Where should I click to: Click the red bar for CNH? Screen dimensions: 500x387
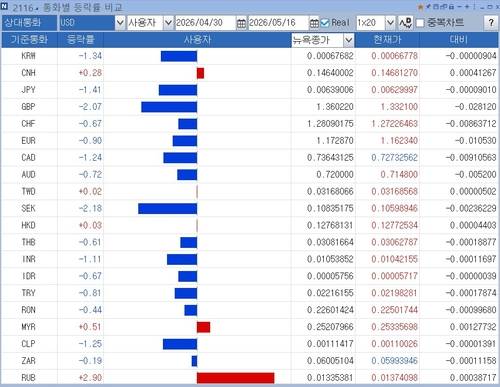pos(200,73)
